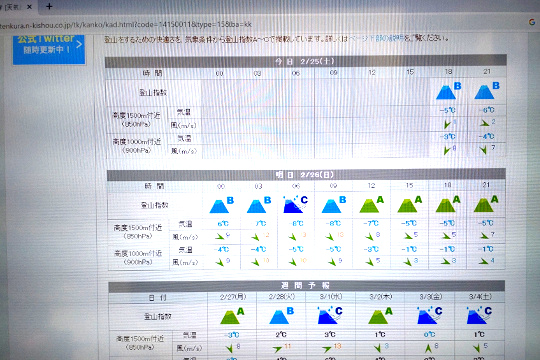Viewport: 540px width, 360px height.
Task: Select the weekly forecast header bar
Action: (x=306, y=285)
